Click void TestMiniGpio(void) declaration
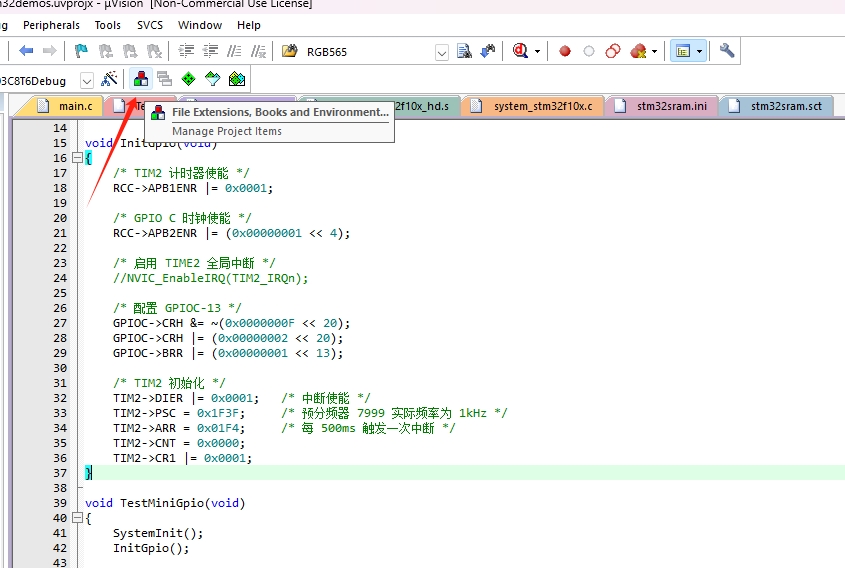This screenshot has width=845, height=568. pyautogui.click(x=165, y=503)
